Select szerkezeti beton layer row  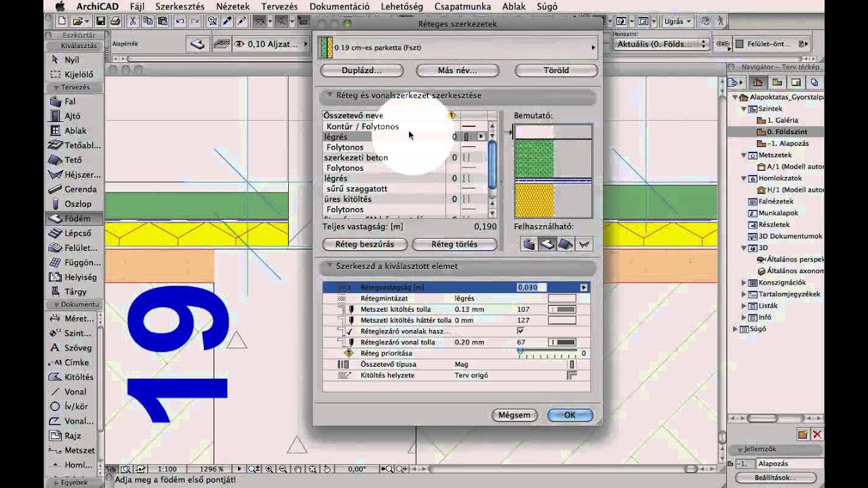tap(404, 158)
